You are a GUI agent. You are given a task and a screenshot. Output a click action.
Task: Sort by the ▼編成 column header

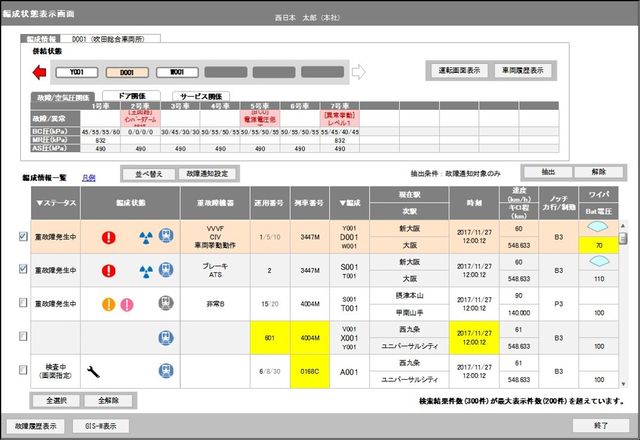tap(349, 203)
